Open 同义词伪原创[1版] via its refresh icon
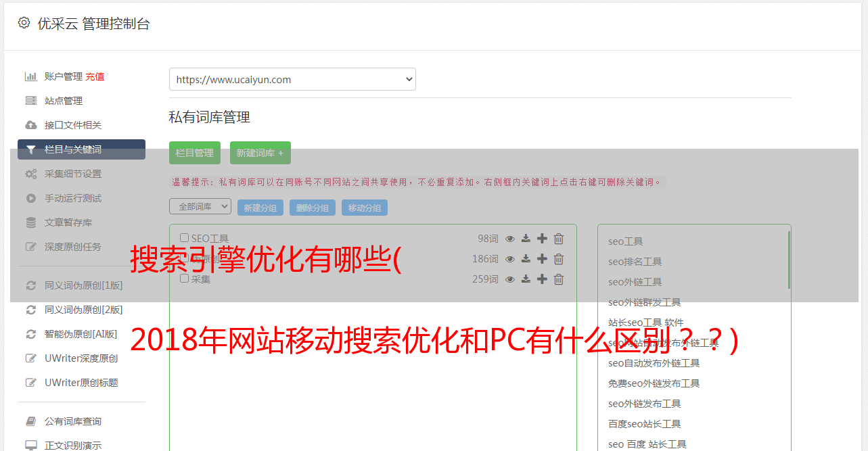This screenshot has width=868, height=451. pyautogui.click(x=31, y=285)
